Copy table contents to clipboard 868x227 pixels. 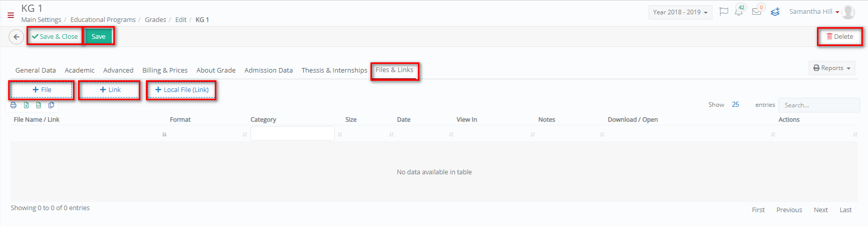[x=51, y=105]
